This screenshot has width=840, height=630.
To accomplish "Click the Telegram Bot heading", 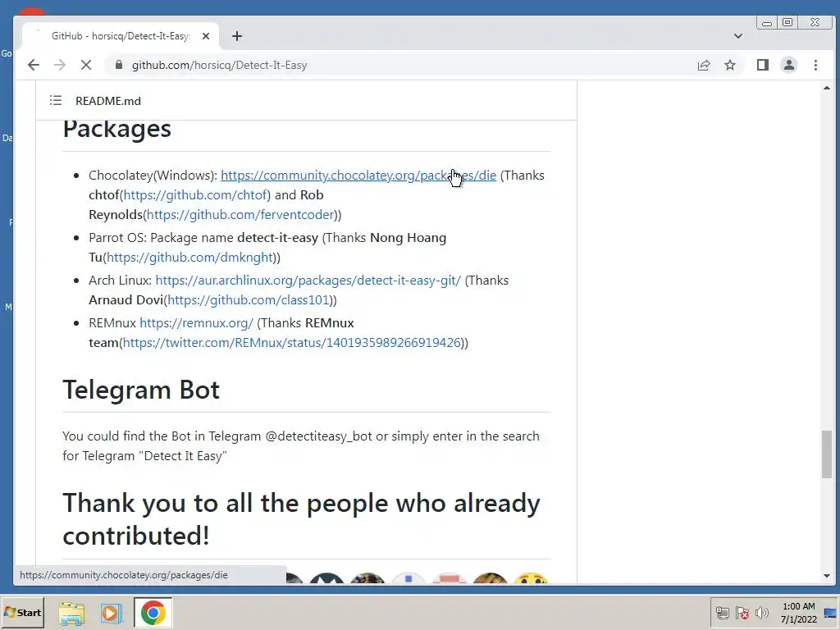I will [x=141, y=390].
